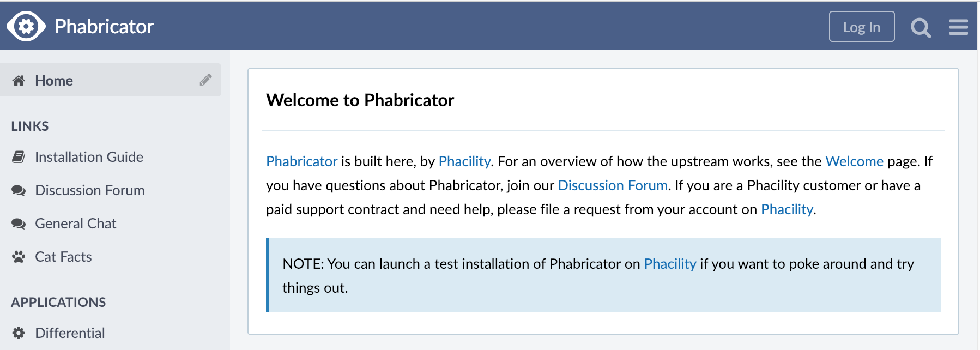980x350 pixels.
Task: Click the Phabricator title in header
Action: [104, 26]
